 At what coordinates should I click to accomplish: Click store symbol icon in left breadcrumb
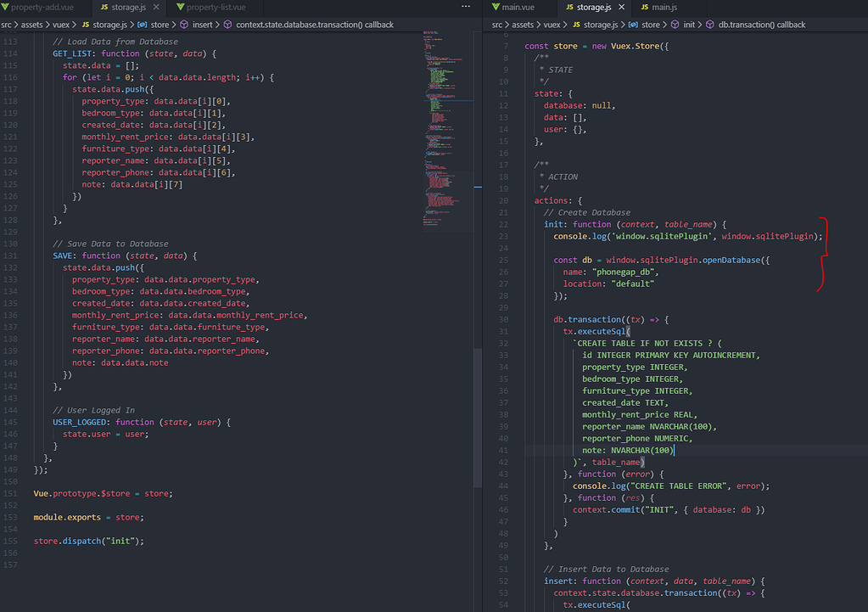coord(142,25)
